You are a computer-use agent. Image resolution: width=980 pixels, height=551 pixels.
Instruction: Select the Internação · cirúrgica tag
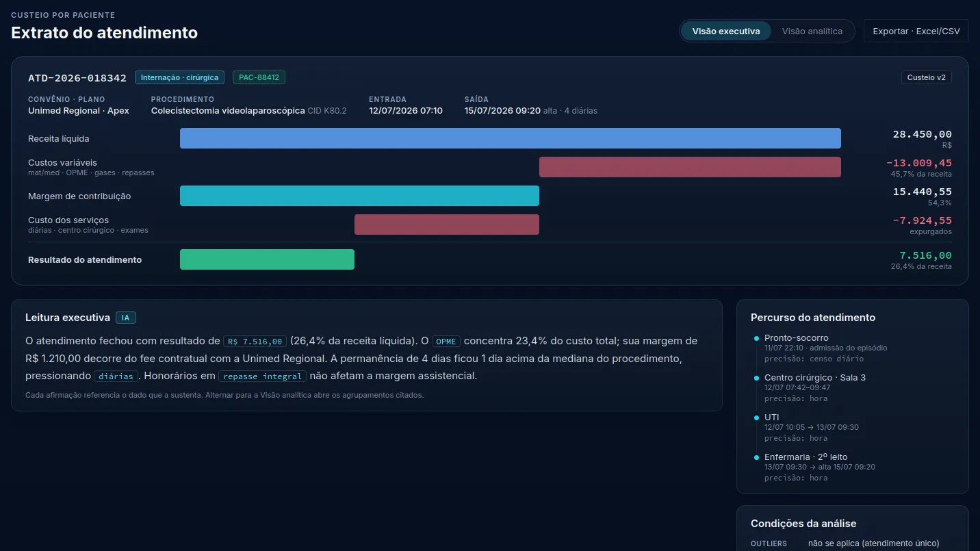point(179,77)
